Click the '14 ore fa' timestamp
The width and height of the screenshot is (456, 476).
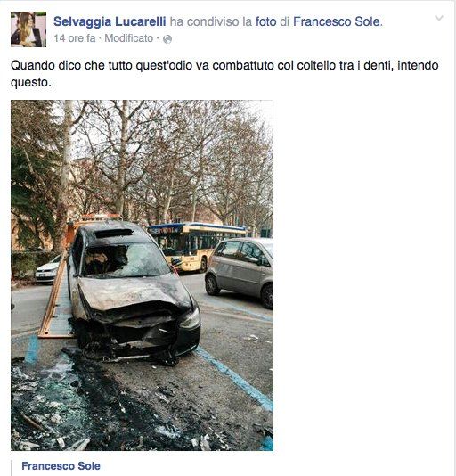click(75, 38)
